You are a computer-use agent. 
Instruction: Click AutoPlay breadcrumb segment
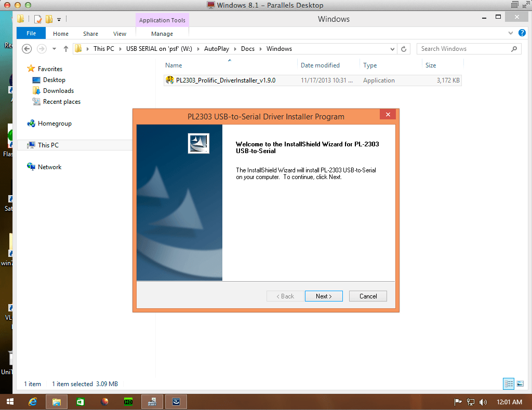tap(217, 48)
